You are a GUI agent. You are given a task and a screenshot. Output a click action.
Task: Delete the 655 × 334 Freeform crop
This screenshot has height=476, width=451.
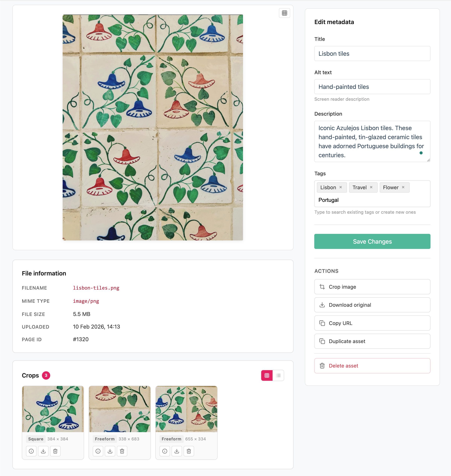tap(189, 451)
